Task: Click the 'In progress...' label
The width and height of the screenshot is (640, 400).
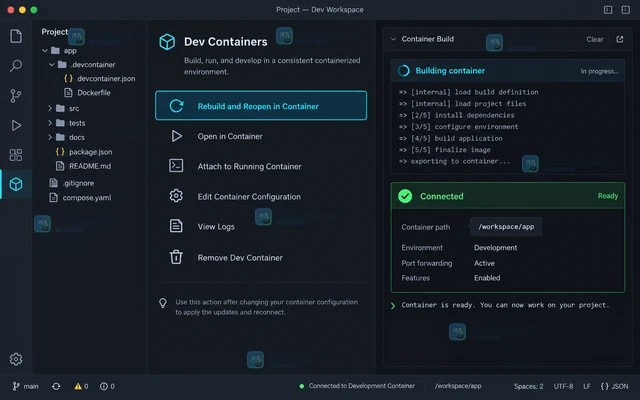Action: 600,71
